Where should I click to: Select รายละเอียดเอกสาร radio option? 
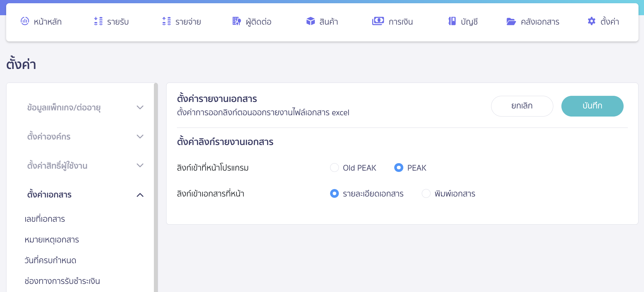[334, 194]
